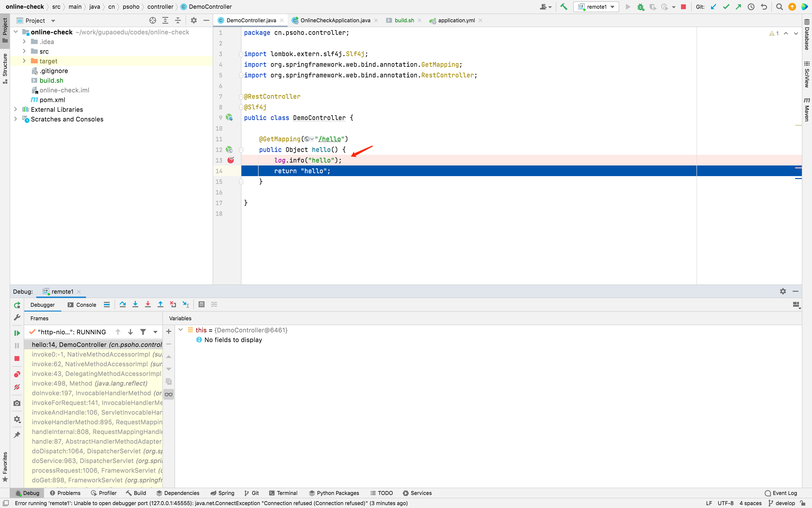Viewport: 812px width, 508px height.
Task: Open the Terminal tool window tab
Action: coord(283,493)
